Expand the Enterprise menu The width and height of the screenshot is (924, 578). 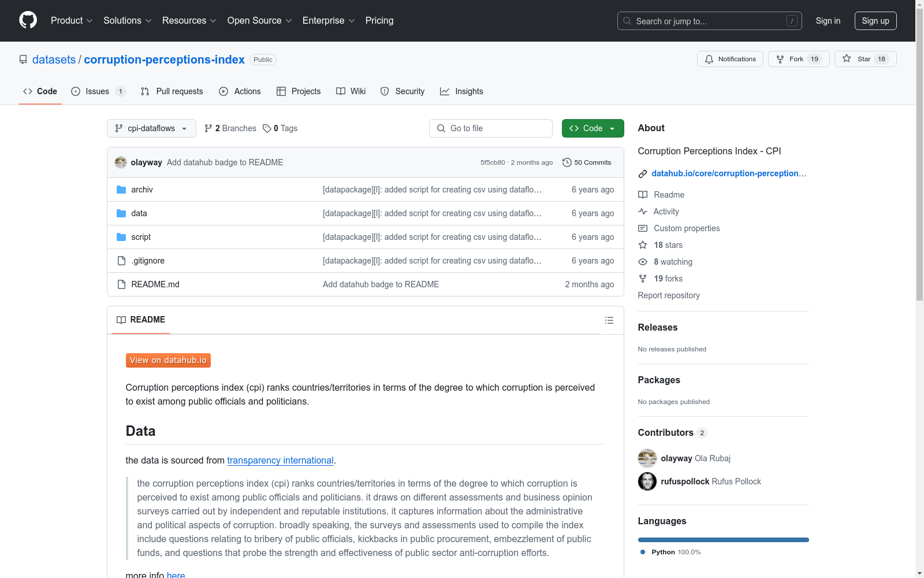(x=329, y=20)
